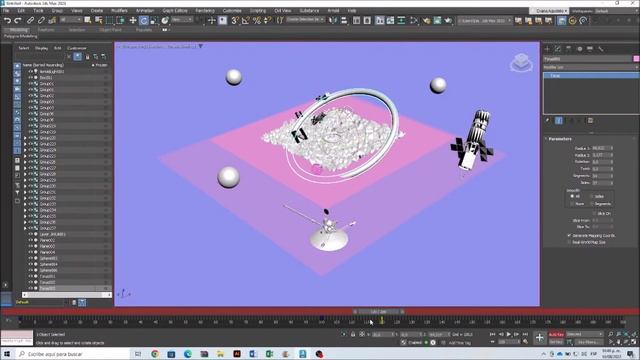Open the Animation menu
This screenshot has width=640, height=360.
[x=144, y=11]
